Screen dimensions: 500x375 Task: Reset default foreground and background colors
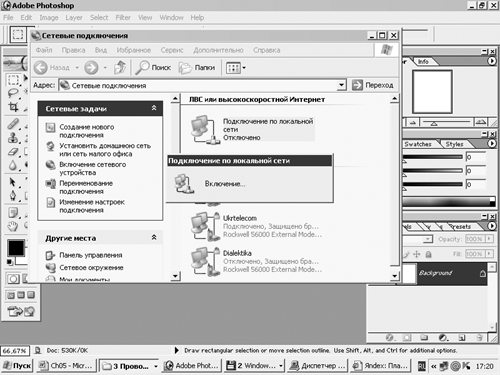point(10,262)
